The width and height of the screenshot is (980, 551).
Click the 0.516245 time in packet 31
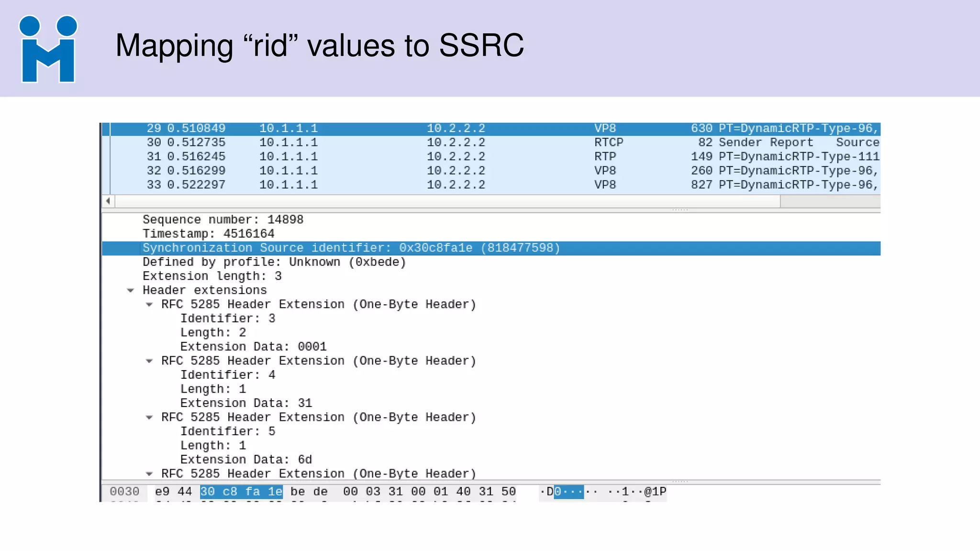[x=196, y=156]
